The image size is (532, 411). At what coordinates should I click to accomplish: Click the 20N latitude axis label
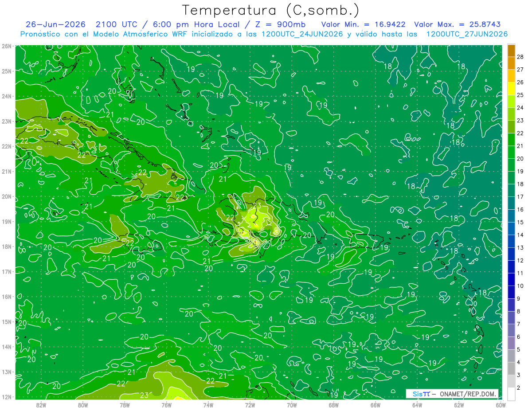(7, 196)
